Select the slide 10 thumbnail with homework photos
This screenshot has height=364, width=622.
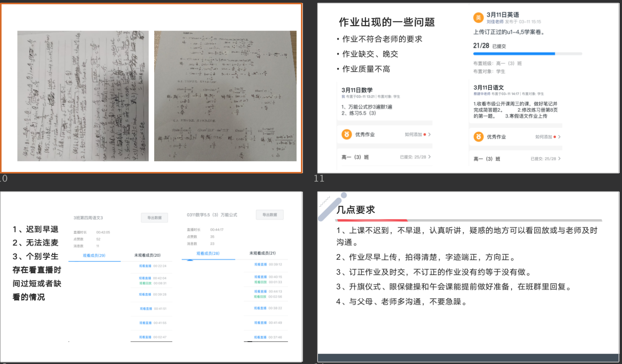[151, 88]
